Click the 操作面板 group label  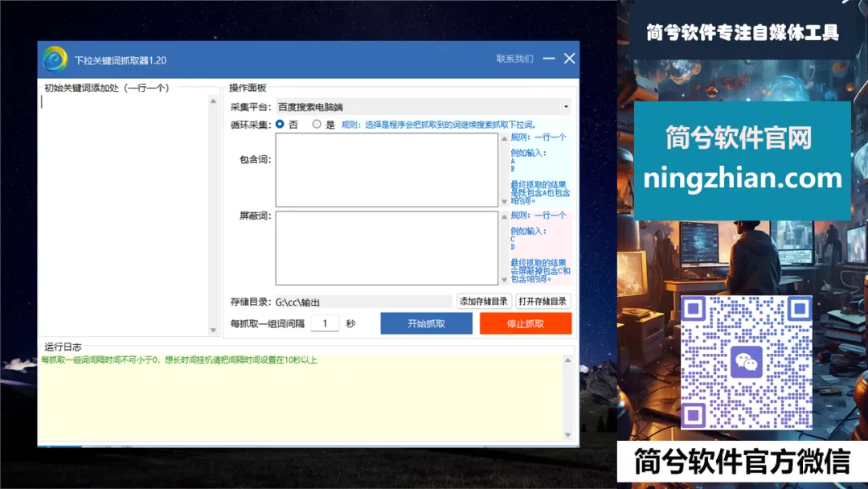pos(248,88)
